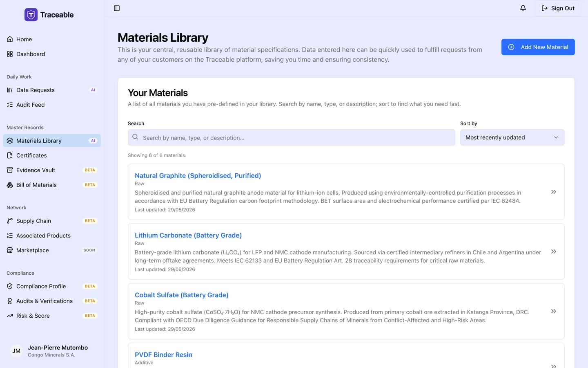
Task: Open Lithium Carbonate (Battery Grade) link
Action: (188, 235)
